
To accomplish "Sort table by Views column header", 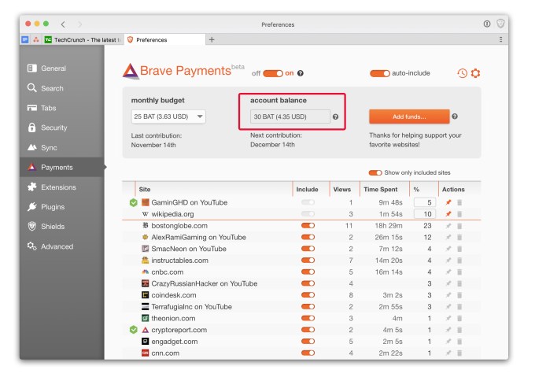I will 341,190.
